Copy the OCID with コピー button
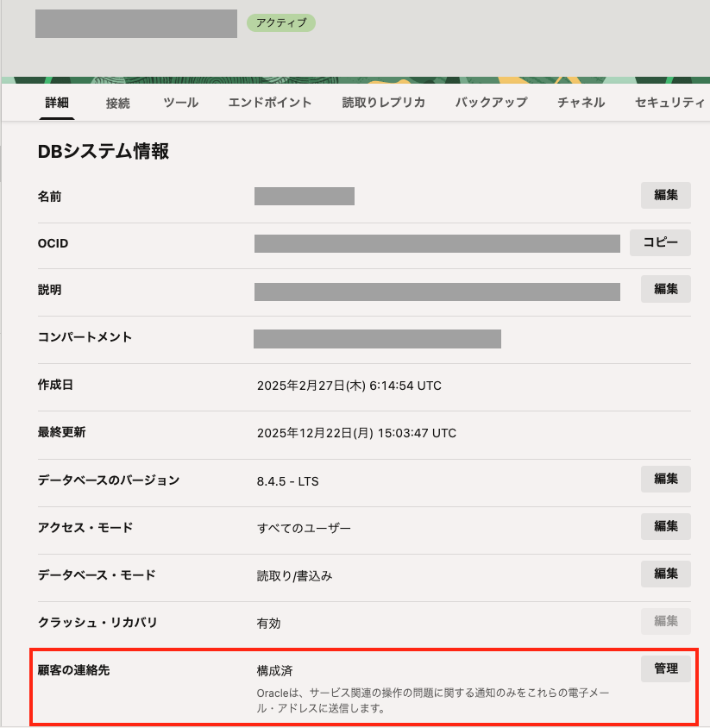 [660, 242]
